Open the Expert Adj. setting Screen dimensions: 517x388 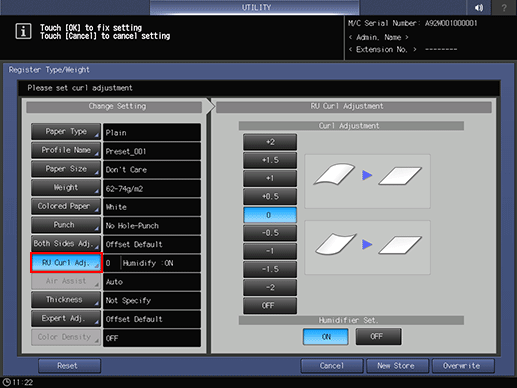(x=66, y=318)
